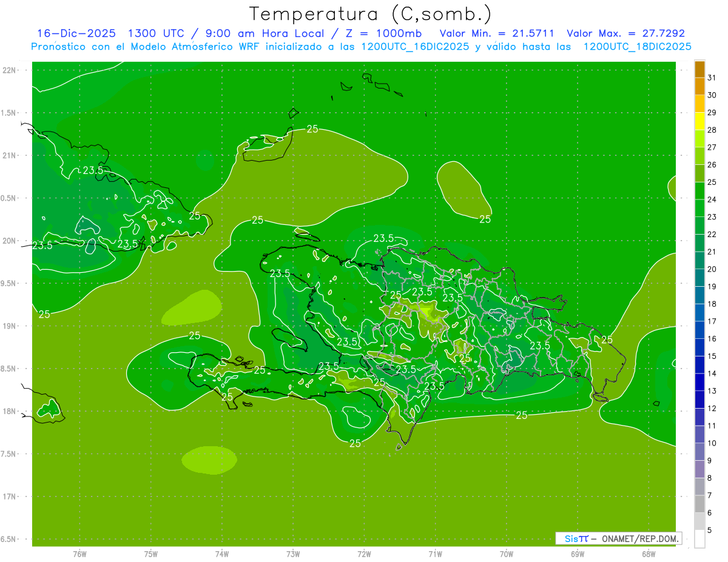Click the '1300 UTC' time text
Screen dimensions: 728x562
tap(157, 33)
